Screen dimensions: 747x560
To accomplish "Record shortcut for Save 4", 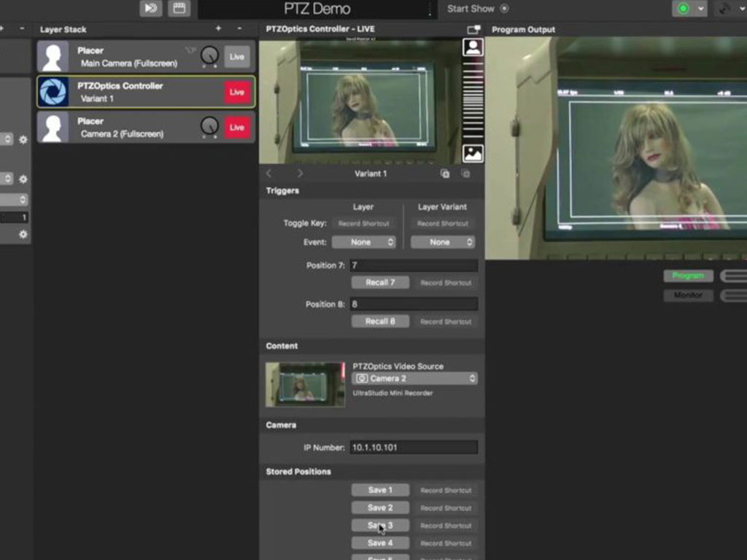I will (x=446, y=543).
